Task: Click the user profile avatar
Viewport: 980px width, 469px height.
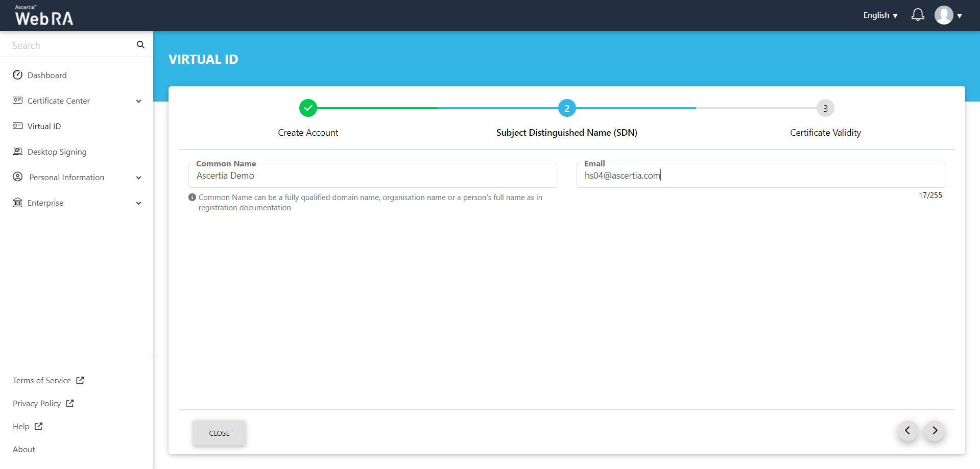Action: tap(944, 15)
